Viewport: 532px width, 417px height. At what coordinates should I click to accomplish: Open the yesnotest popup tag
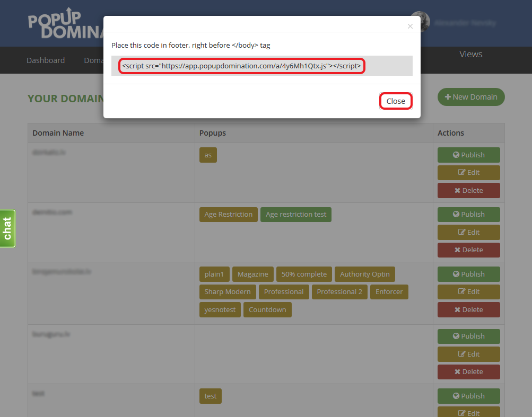[220, 310]
